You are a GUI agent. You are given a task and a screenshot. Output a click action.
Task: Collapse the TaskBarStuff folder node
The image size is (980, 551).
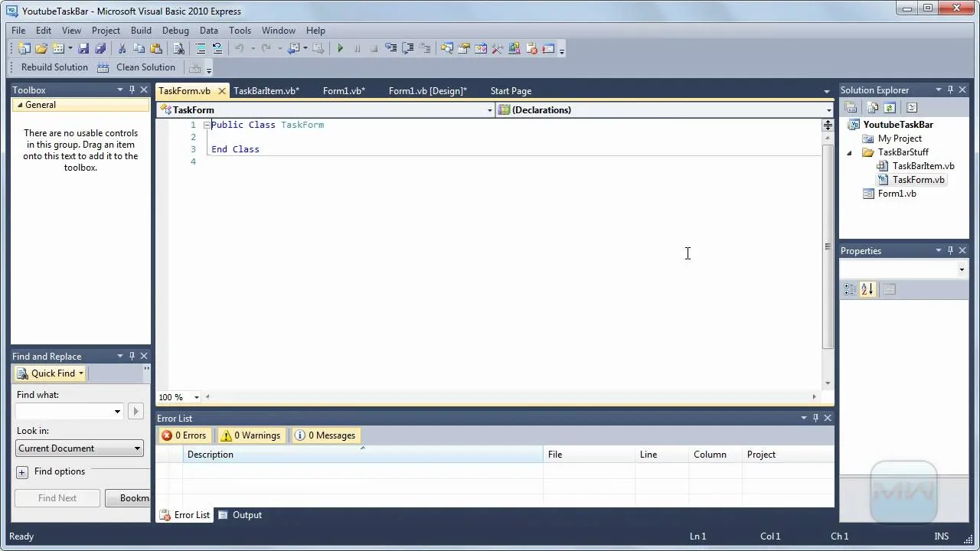pos(849,152)
